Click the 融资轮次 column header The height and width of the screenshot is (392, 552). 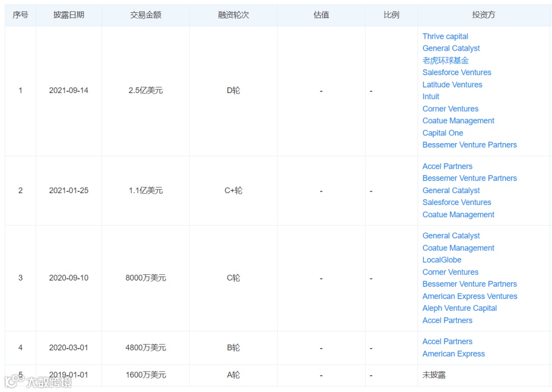click(x=234, y=15)
